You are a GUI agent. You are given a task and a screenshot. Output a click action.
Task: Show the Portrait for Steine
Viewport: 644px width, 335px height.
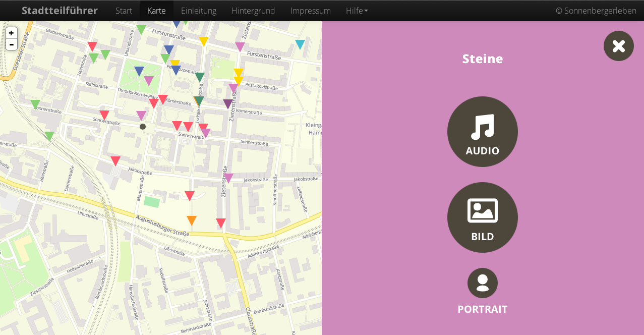click(x=482, y=283)
